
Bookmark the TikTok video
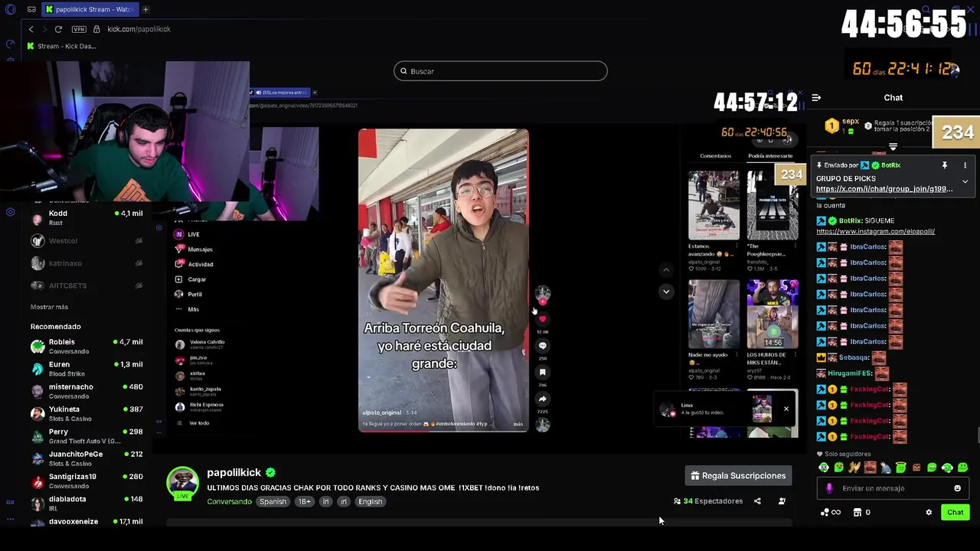[x=543, y=373]
